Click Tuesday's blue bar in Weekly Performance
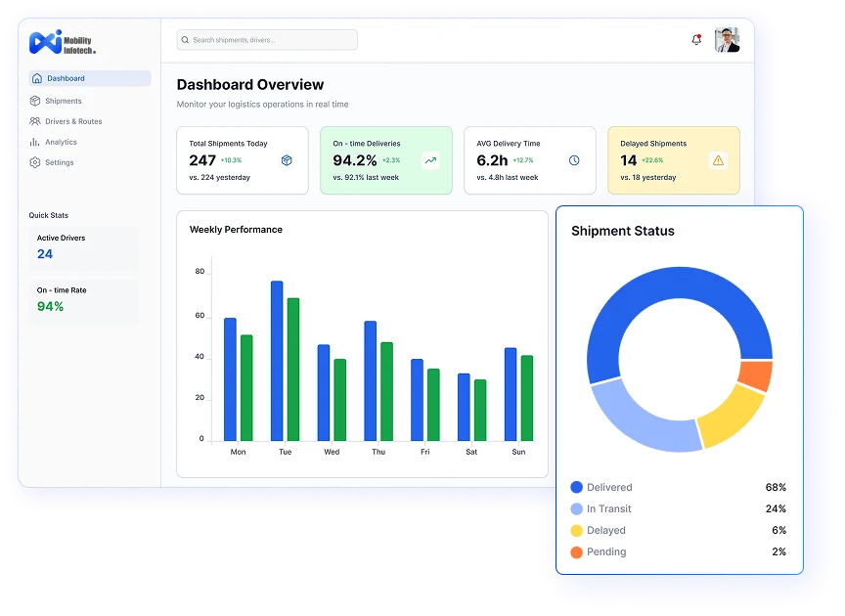 click(x=277, y=360)
